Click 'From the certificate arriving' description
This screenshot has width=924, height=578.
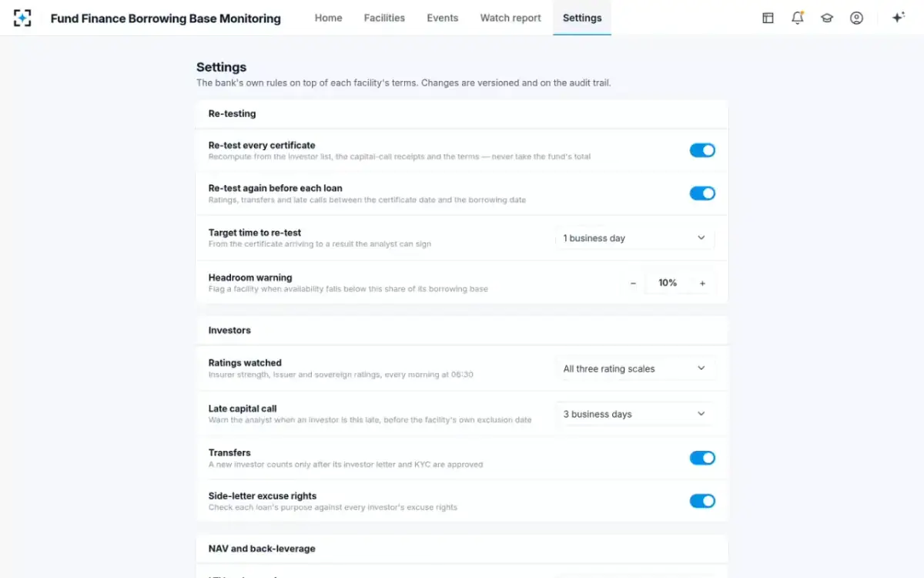320,244
